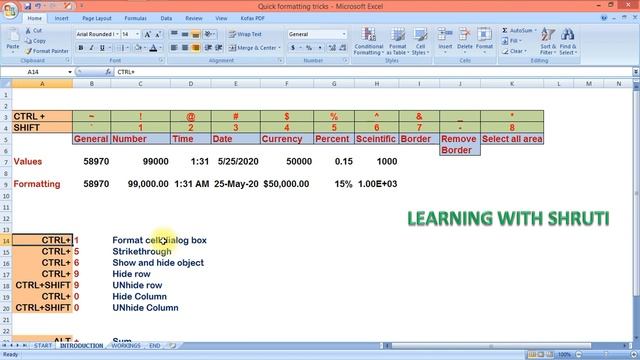Toggle Middle Align
640x360 pixels.
point(185,34)
